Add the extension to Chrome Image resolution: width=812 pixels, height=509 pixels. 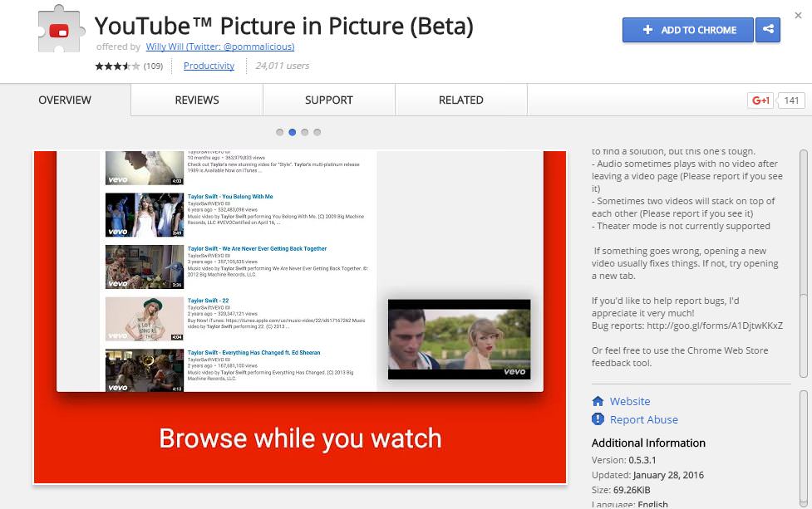687,30
